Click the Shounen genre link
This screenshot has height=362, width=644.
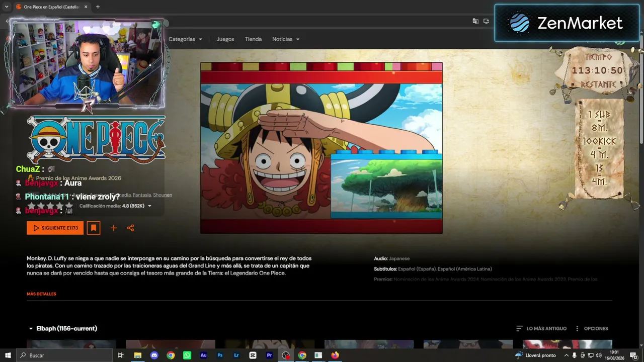click(163, 195)
